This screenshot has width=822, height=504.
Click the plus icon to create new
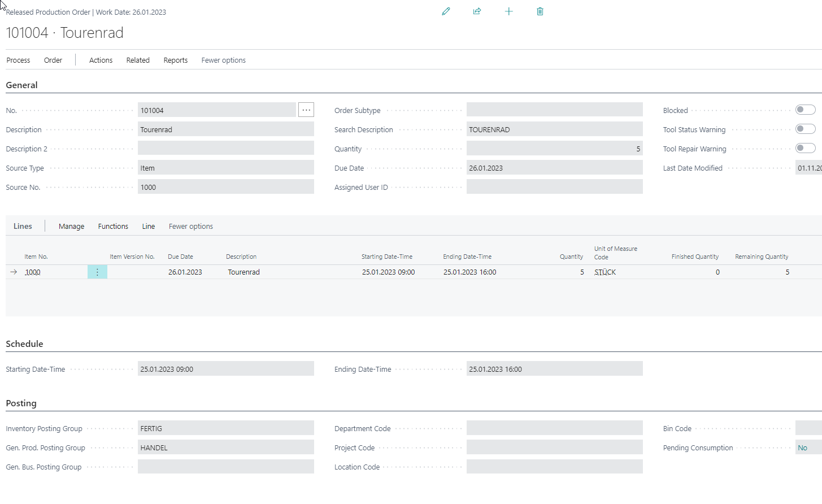click(x=508, y=11)
